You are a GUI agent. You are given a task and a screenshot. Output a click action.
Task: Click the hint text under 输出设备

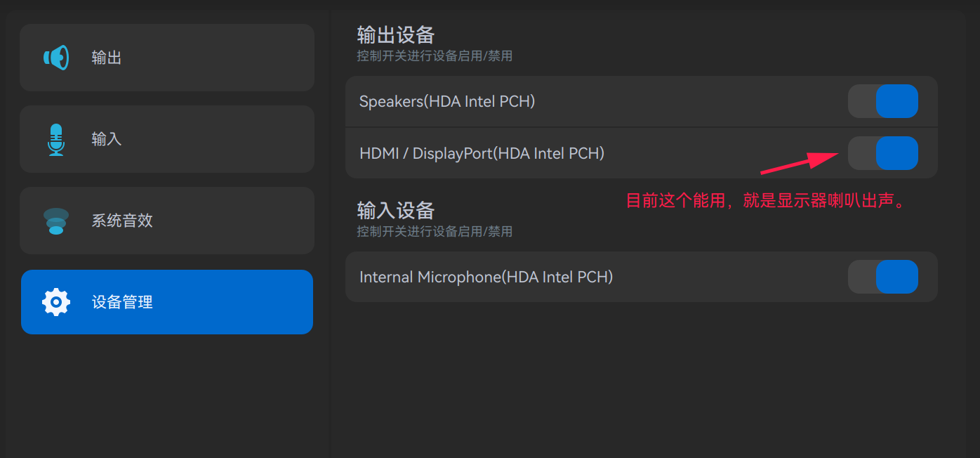[435, 56]
